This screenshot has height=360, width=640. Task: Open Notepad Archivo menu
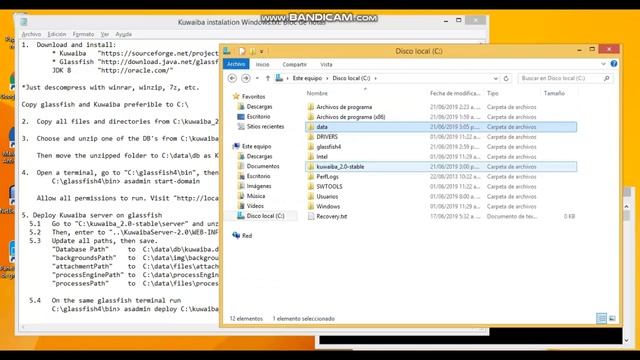click(31, 34)
